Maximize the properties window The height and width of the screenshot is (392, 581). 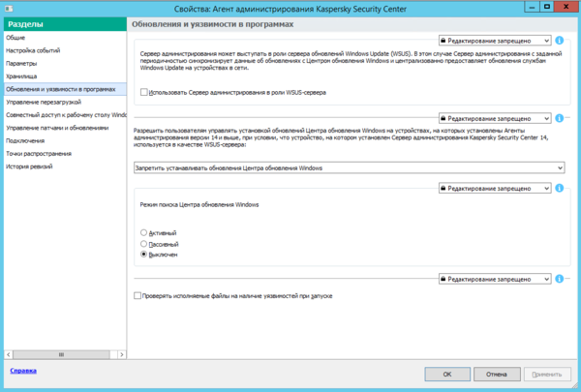pyautogui.click(x=546, y=7)
